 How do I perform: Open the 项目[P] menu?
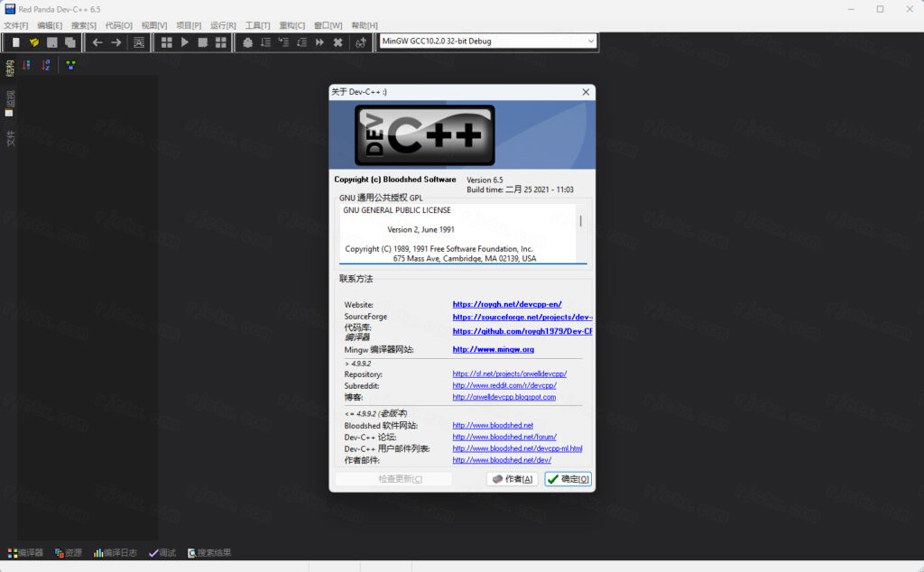pyautogui.click(x=189, y=25)
